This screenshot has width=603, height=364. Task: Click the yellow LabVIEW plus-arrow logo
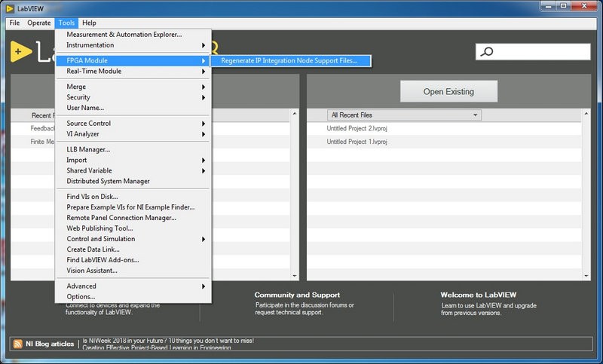21,51
